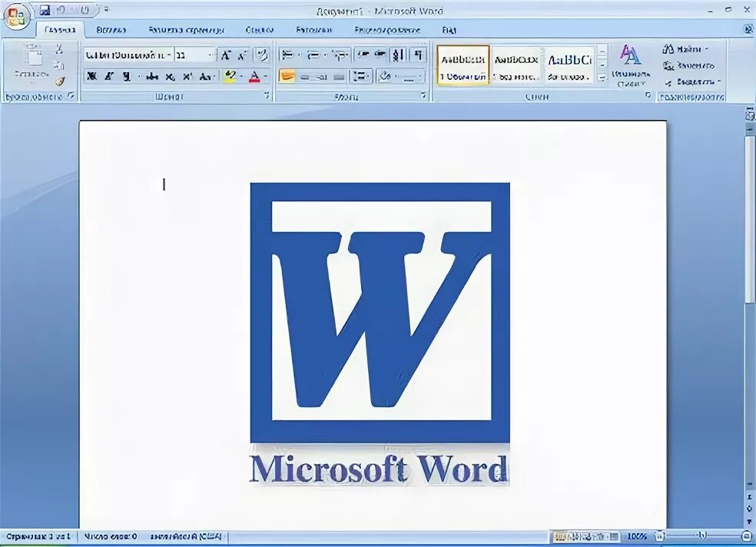
Task: Apply yellow text highlight color
Action: tap(230, 76)
